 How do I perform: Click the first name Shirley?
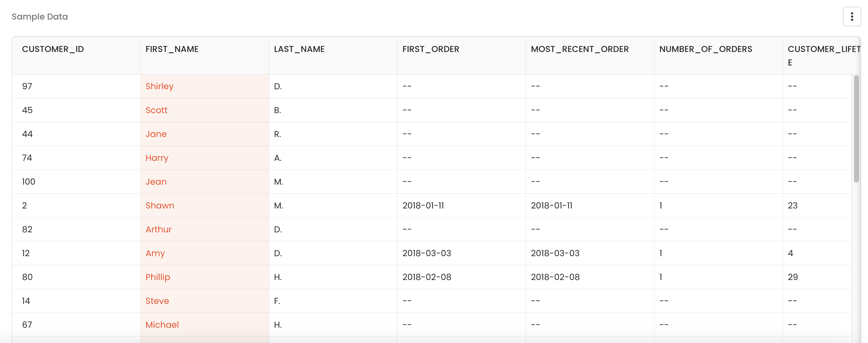coord(159,86)
